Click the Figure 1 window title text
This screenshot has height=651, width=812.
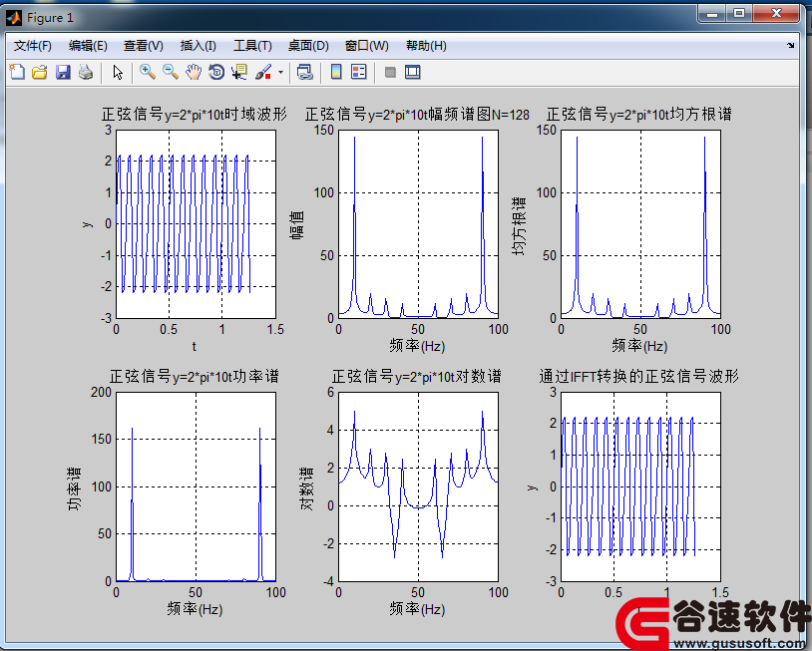[x=50, y=18]
